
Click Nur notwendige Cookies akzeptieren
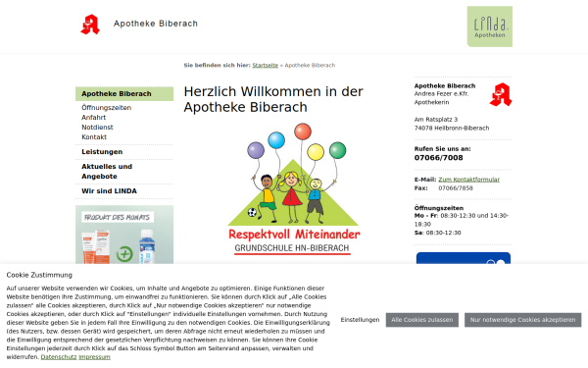click(522, 320)
